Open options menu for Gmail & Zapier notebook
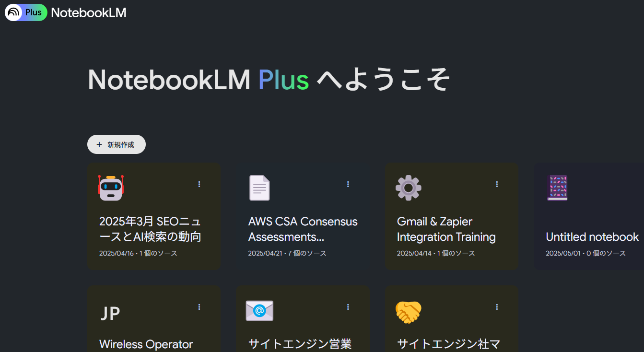644x352 pixels. tap(497, 184)
